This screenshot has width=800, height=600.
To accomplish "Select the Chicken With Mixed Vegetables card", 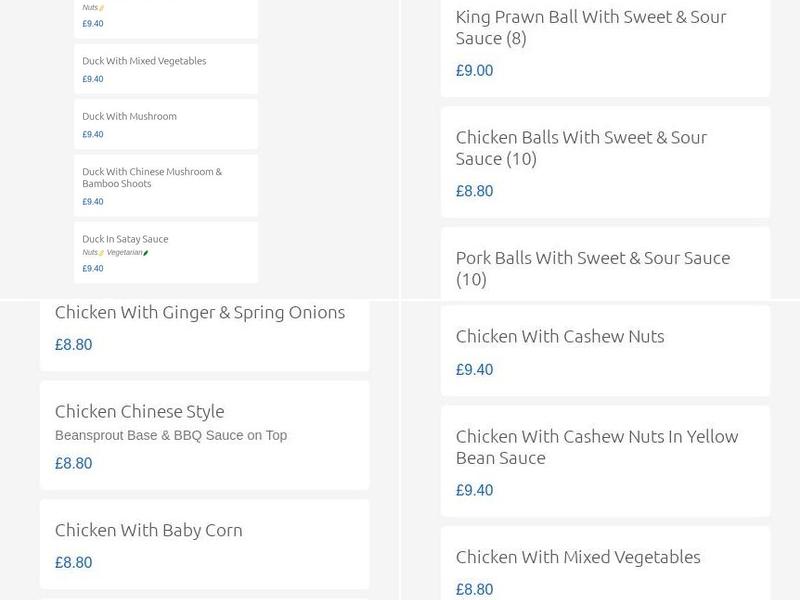I will [x=605, y=570].
